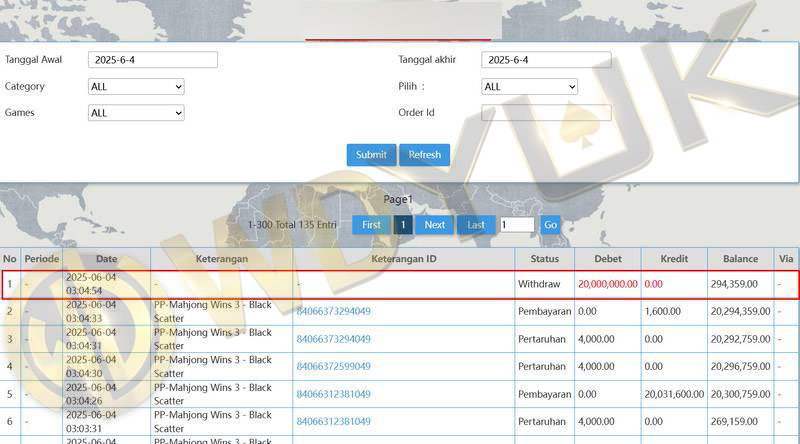Open ID link 84066312381049 in row 5
Image resolution: width=800 pixels, height=444 pixels.
tap(334, 394)
